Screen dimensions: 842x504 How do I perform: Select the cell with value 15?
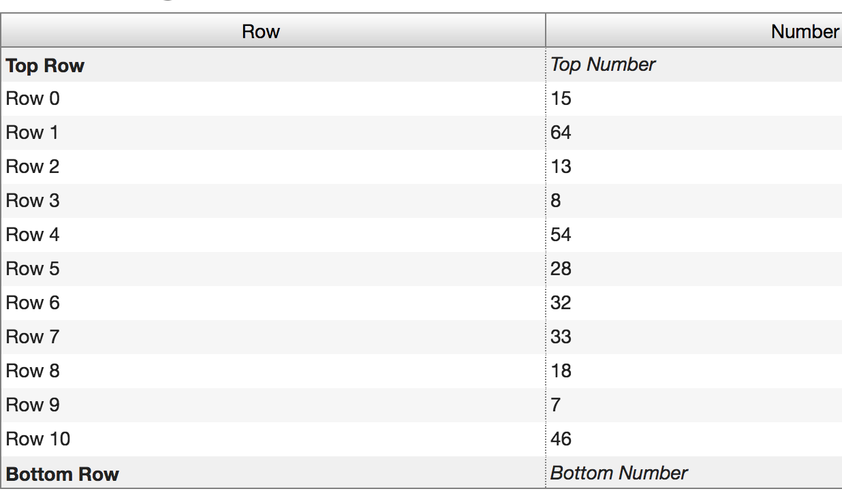pos(561,99)
